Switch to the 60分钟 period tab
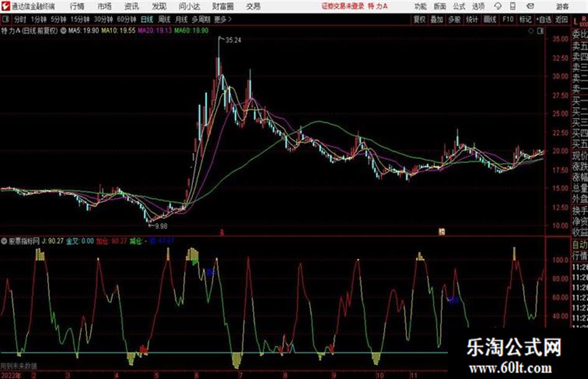 coord(126,19)
